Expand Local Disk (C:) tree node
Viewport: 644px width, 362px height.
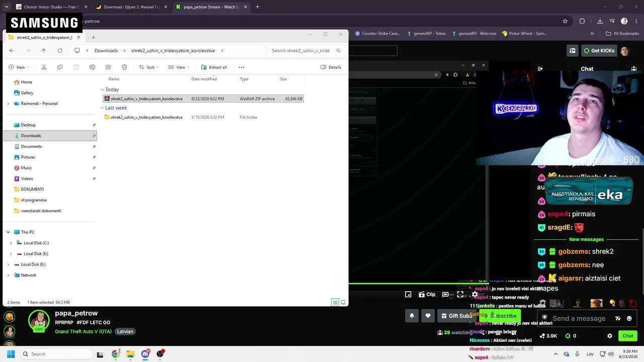pyautogui.click(x=11, y=243)
